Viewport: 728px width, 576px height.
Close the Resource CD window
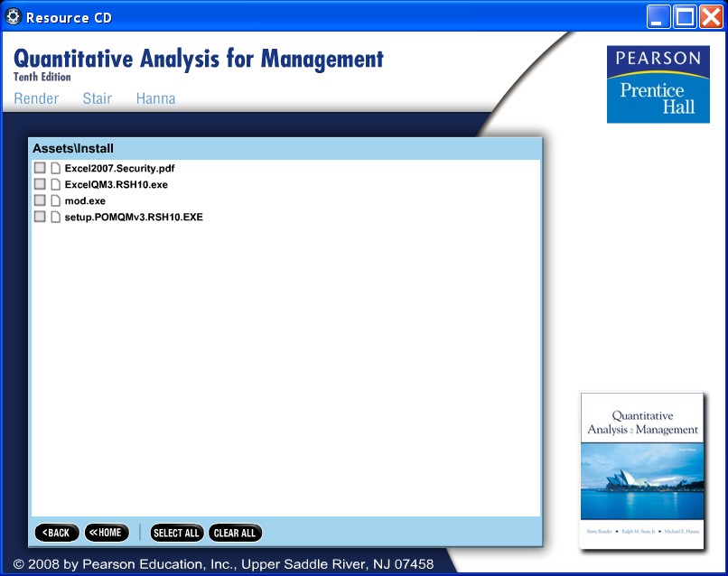(x=711, y=17)
